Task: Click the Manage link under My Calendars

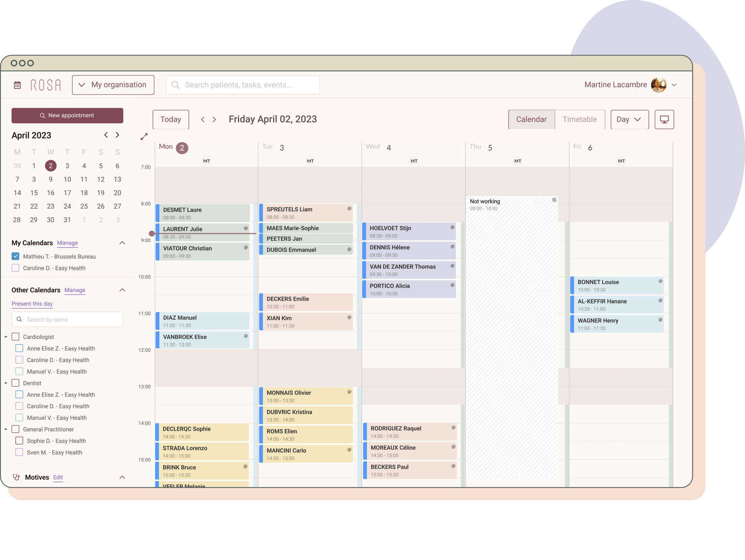Action: [x=68, y=242]
